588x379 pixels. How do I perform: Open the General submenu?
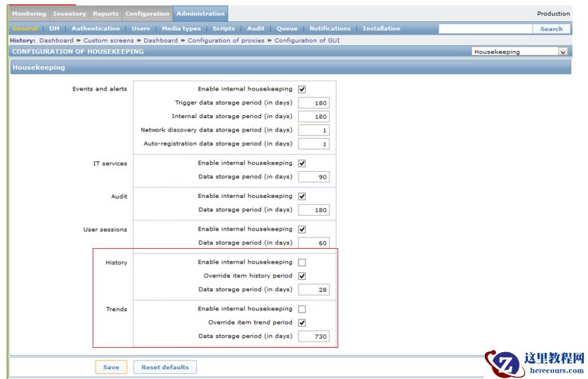25,28
